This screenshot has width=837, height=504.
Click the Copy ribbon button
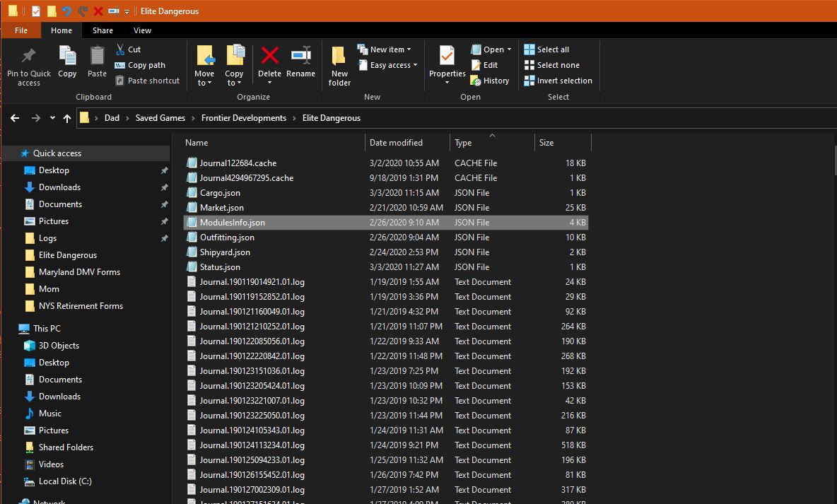(67, 62)
